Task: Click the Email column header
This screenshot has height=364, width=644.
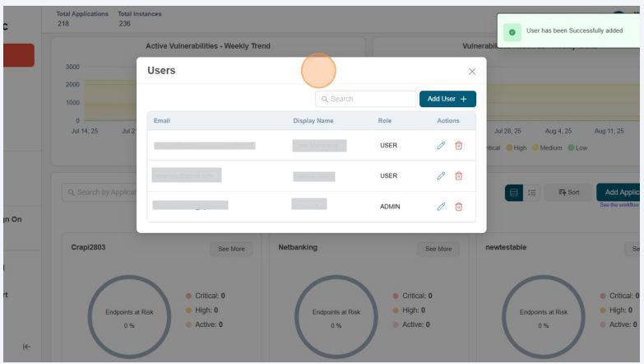Action: [x=162, y=120]
